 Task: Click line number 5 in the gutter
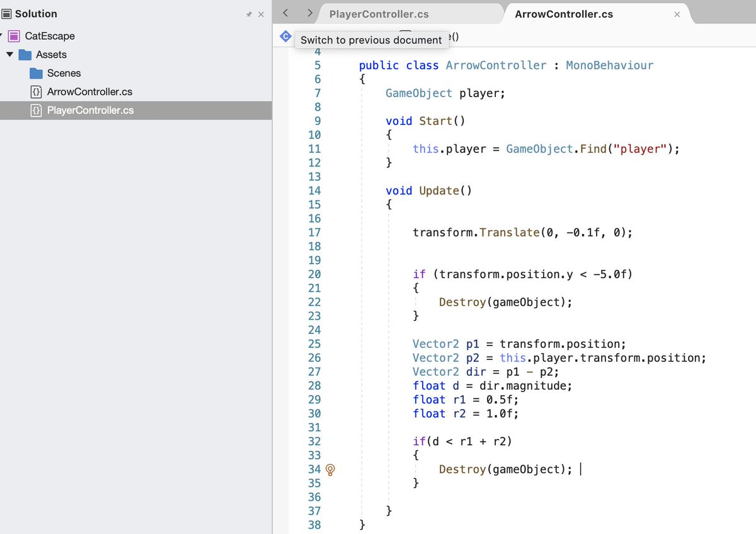(317, 66)
